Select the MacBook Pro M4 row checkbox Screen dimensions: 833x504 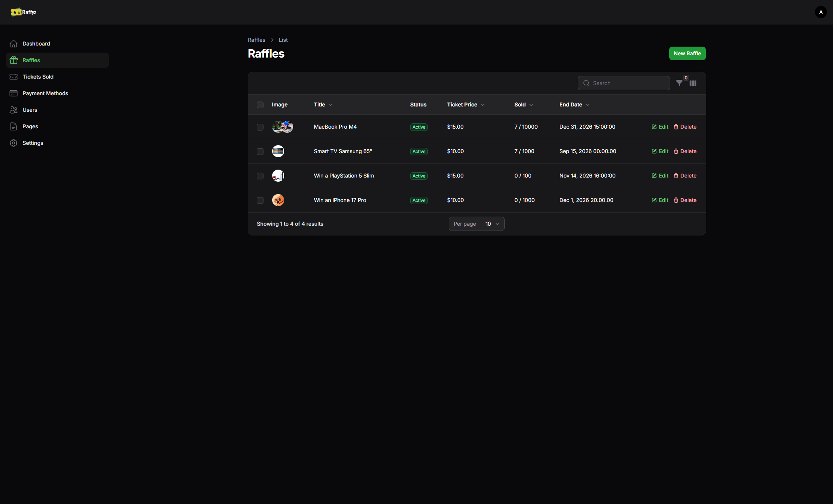coord(260,127)
